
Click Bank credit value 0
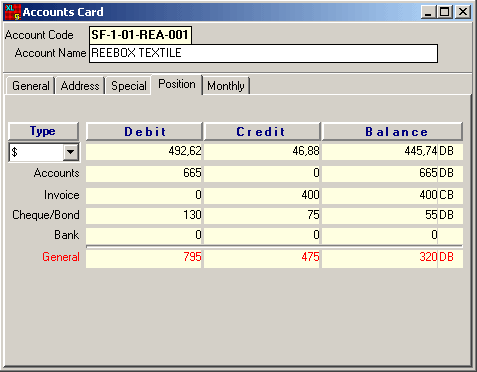point(262,235)
